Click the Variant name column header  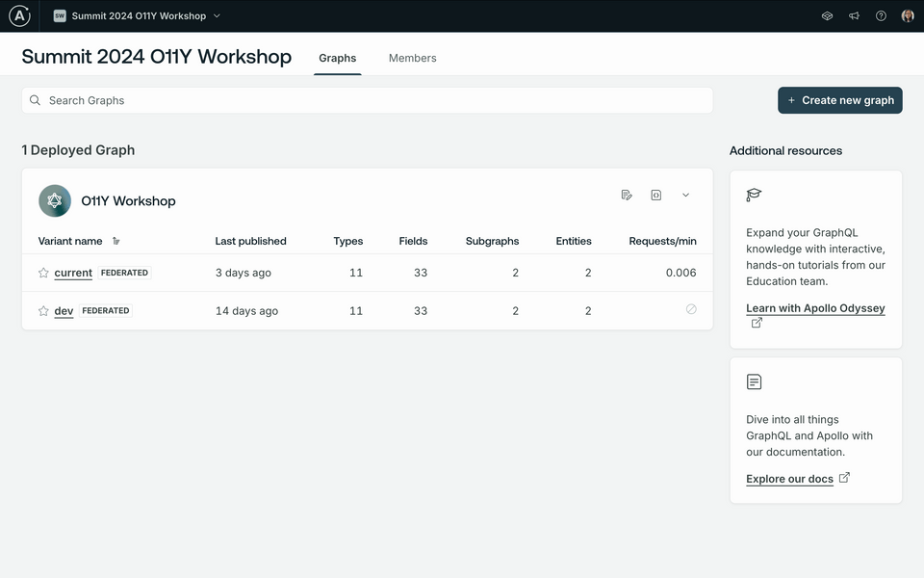[x=70, y=241]
